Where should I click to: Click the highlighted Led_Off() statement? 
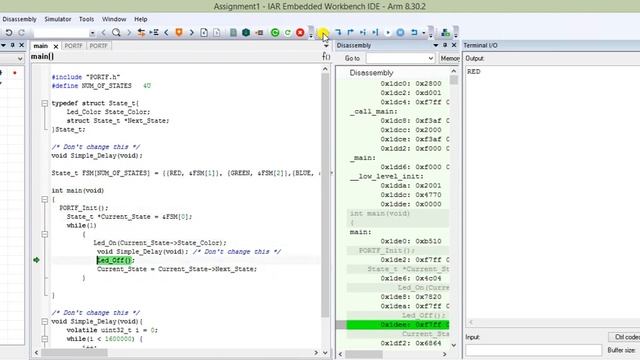tap(116, 260)
